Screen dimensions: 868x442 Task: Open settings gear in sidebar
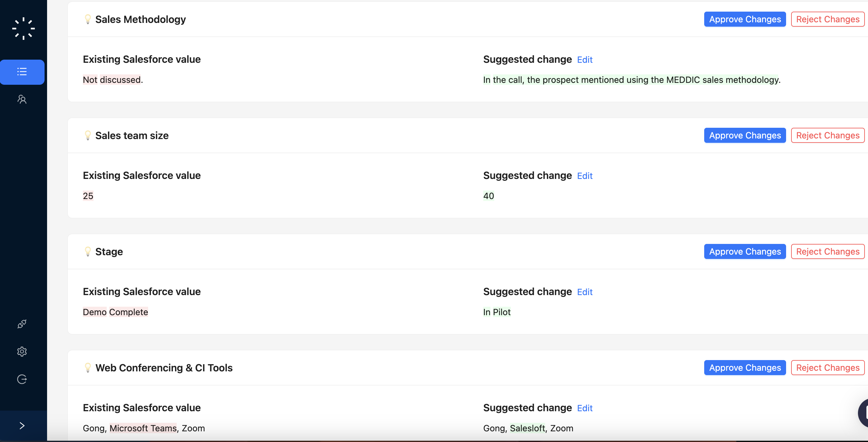coord(22,352)
